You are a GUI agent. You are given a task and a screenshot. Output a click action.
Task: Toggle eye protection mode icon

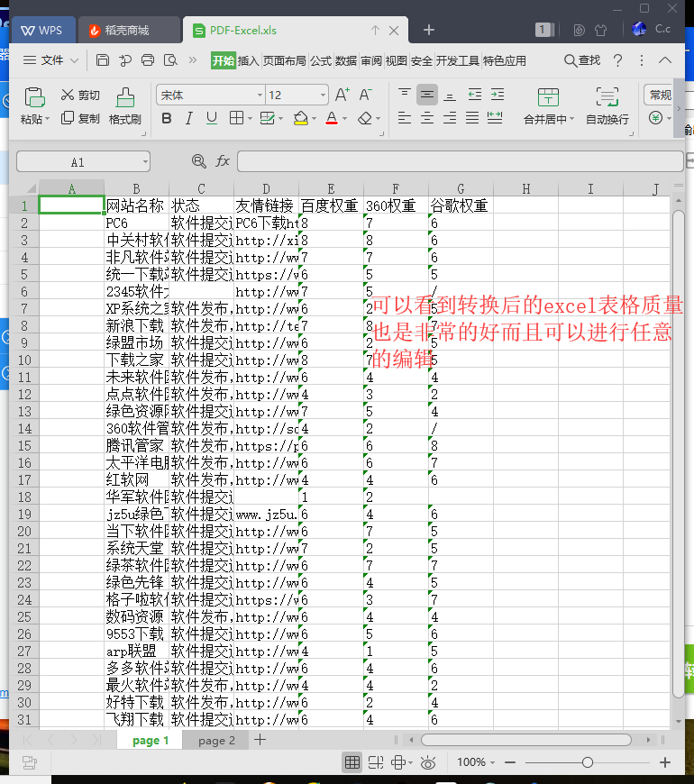(x=428, y=762)
